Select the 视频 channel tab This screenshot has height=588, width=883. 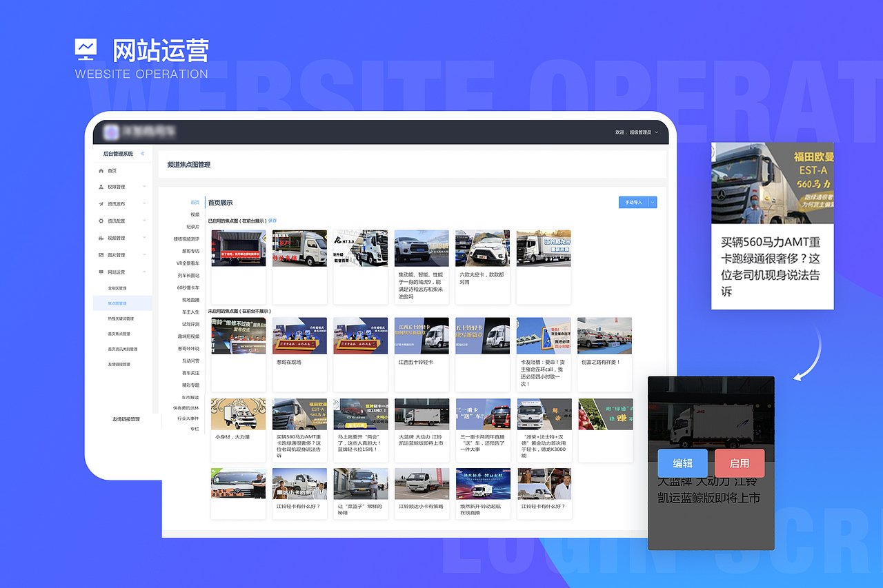(x=195, y=214)
